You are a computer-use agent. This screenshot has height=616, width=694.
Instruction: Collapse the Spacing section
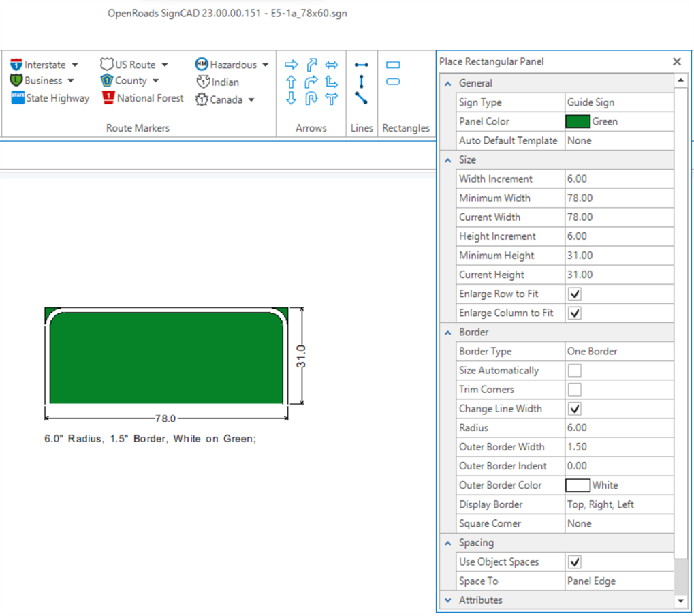pyautogui.click(x=448, y=543)
